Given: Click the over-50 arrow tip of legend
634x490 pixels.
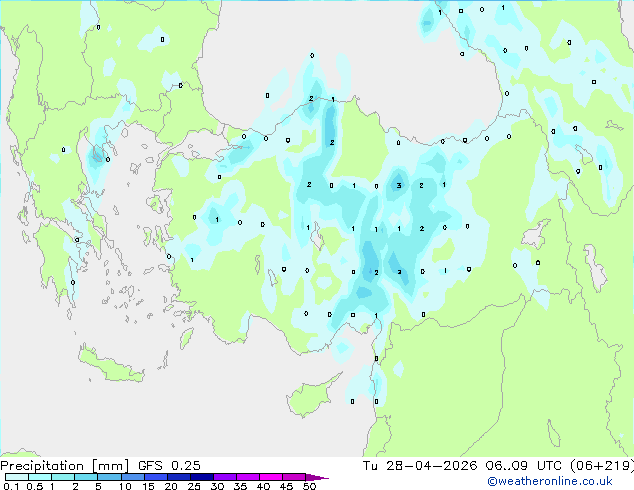Looking at the screenshot, I should point(317,477).
